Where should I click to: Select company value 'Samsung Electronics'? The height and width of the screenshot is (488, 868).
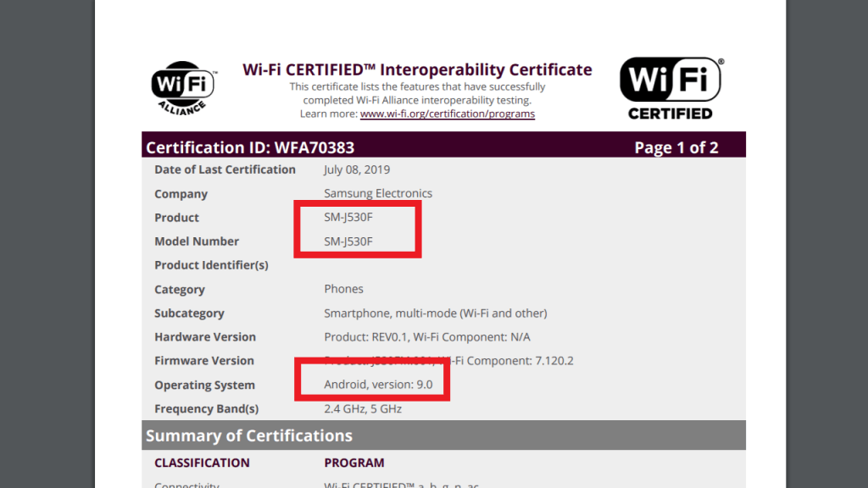tap(378, 194)
